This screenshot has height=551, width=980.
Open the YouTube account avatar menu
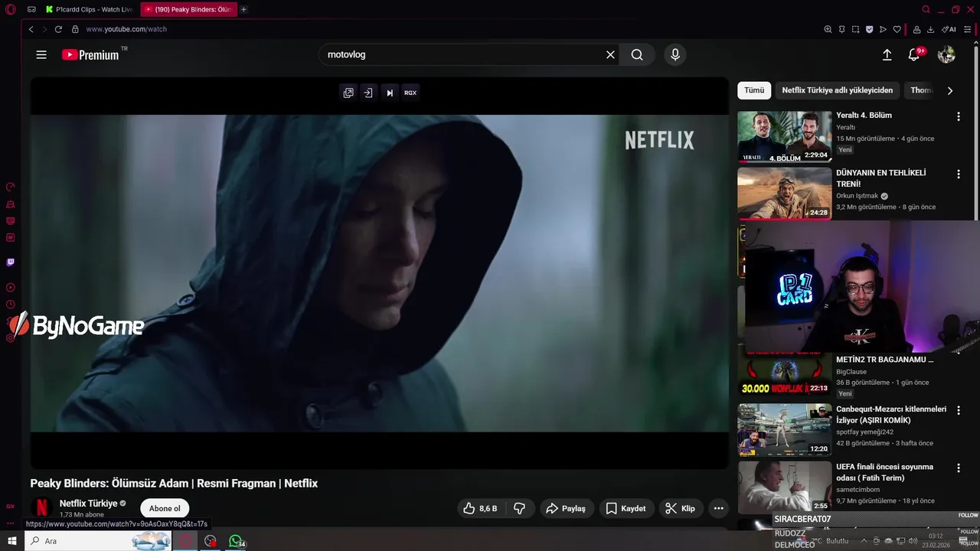946,54
